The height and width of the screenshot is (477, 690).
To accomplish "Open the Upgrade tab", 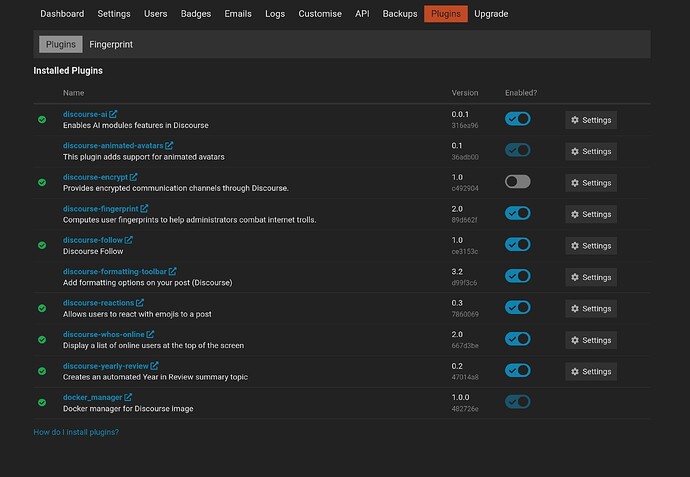I will tap(491, 14).
